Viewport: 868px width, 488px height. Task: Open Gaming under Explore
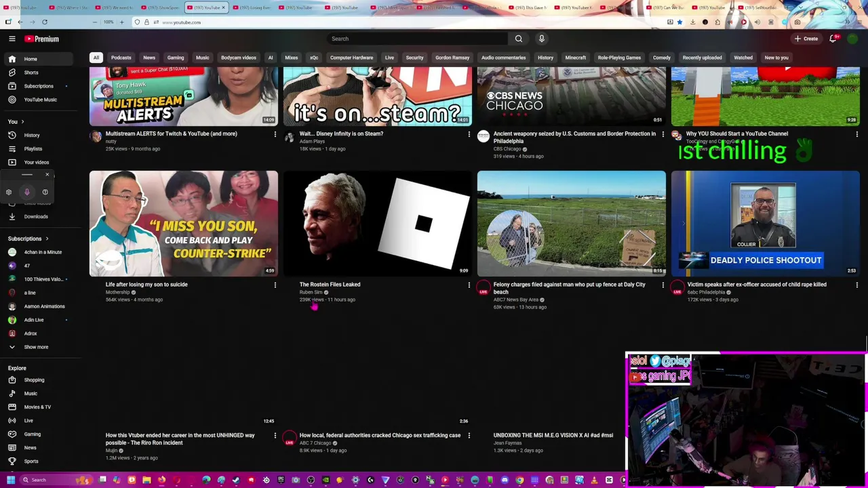[38, 434]
